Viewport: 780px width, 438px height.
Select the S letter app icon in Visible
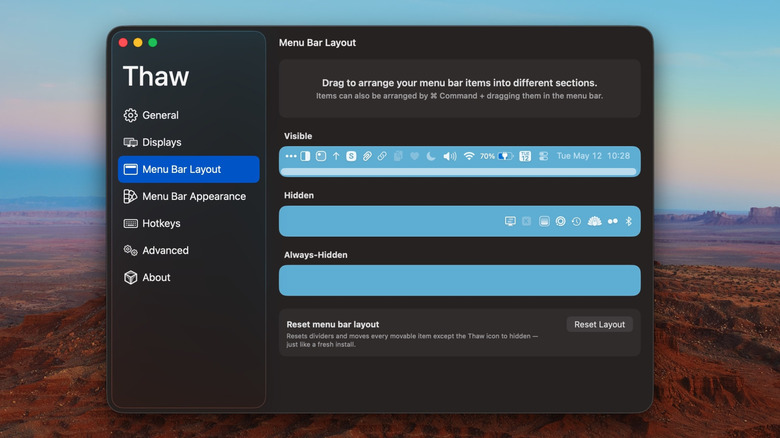[351, 156]
